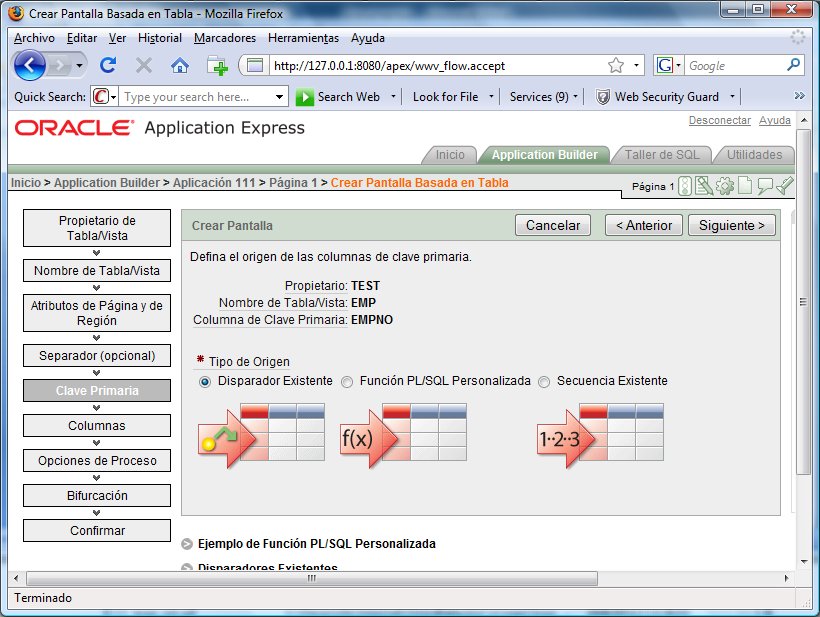Click the Página 1 breadcrumb link
The image size is (820, 617).
coord(293,182)
